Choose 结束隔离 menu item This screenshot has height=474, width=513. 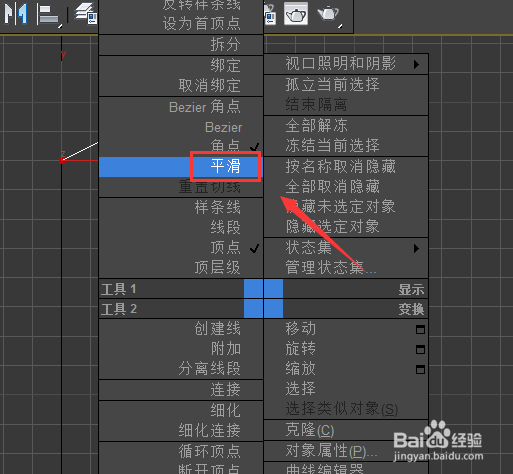tap(316, 105)
